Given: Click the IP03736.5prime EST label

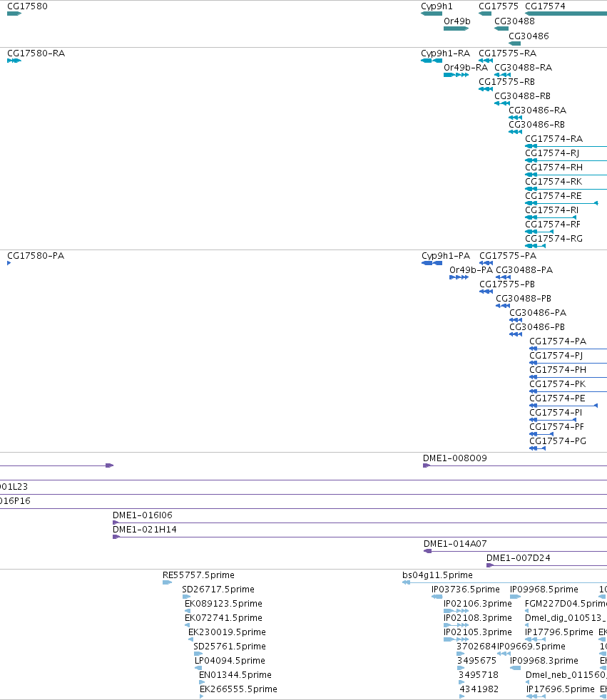Looking at the screenshot, I should 465,590.
